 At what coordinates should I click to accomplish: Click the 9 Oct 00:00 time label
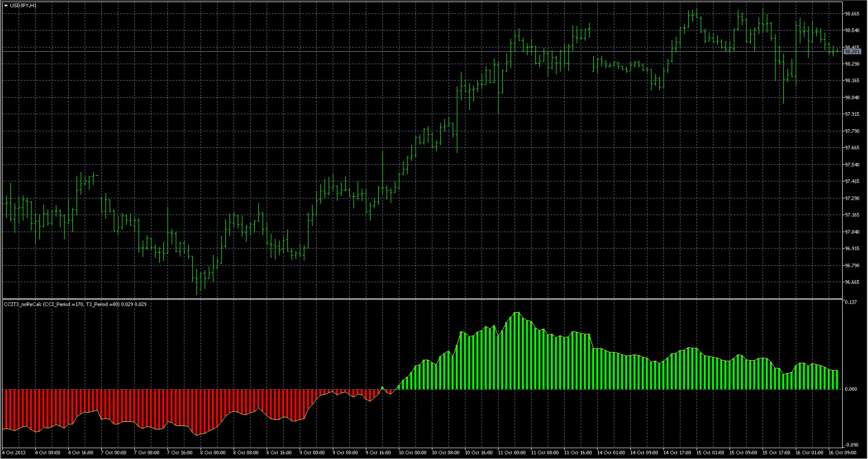[312, 453]
